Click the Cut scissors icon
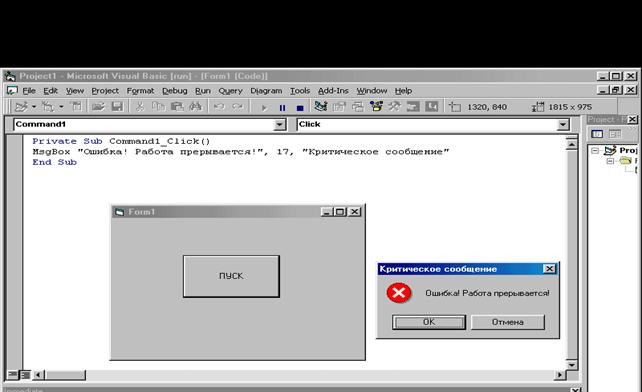The image size is (642, 392). pyautogui.click(x=140, y=107)
